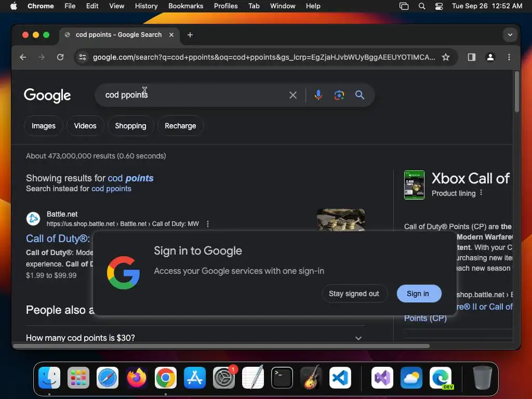The image size is (532, 399).
Task: Open the View menu
Action: (x=116, y=6)
